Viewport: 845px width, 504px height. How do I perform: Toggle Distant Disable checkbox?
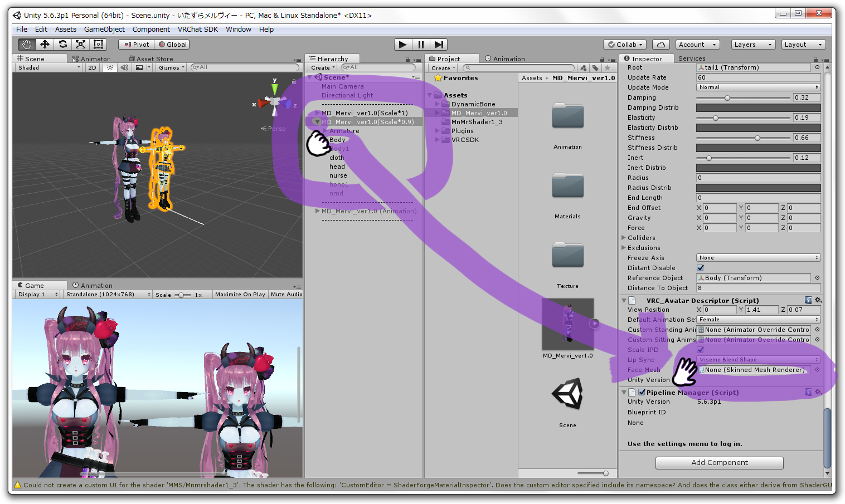(701, 268)
